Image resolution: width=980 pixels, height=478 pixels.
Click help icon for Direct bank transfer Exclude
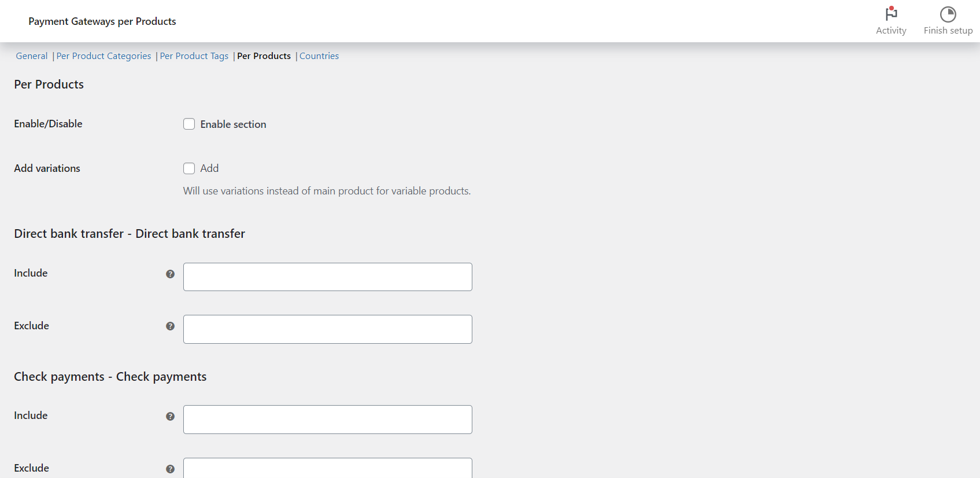click(x=170, y=326)
